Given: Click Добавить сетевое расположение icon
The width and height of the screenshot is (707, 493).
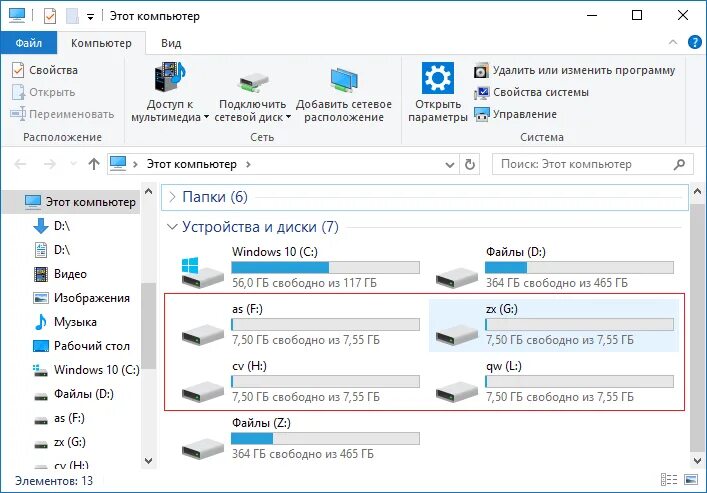Looking at the screenshot, I should pos(344,80).
